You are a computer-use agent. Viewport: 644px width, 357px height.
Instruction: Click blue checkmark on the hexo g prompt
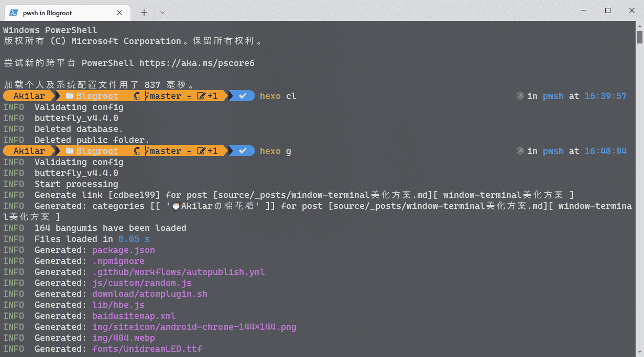pyautogui.click(x=243, y=151)
